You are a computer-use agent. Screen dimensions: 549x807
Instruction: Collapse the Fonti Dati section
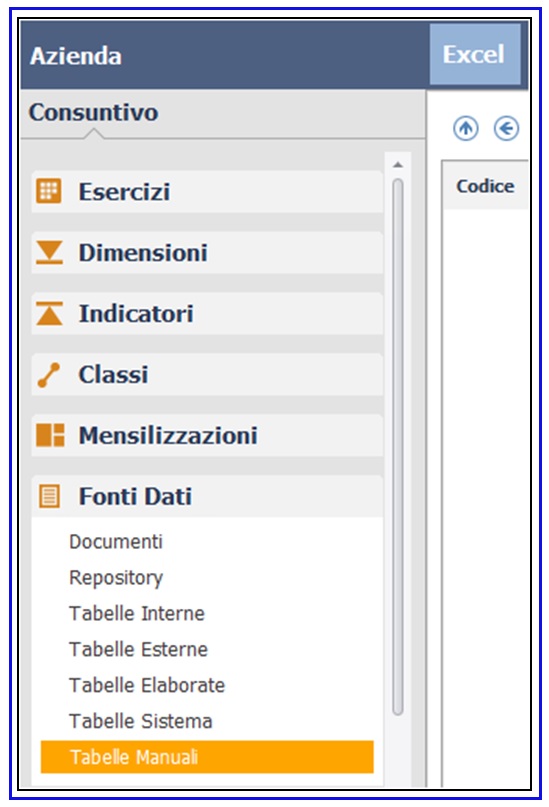tap(207, 497)
